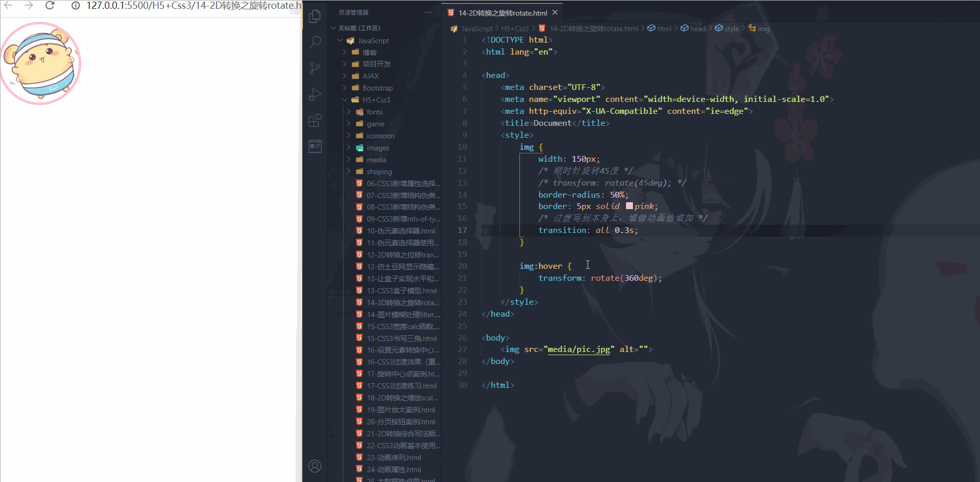Screen dimensions: 980x482
Task: Open the Explorer more actions menu
Action: pyautogui.click(x=428, y=11)
